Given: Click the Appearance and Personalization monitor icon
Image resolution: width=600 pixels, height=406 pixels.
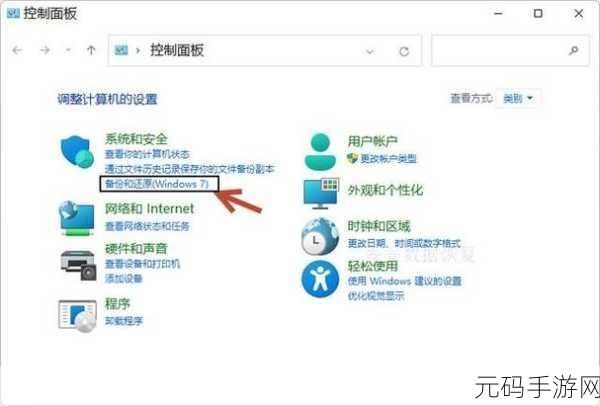Looking at the screenshot, I should coord(321,193).
